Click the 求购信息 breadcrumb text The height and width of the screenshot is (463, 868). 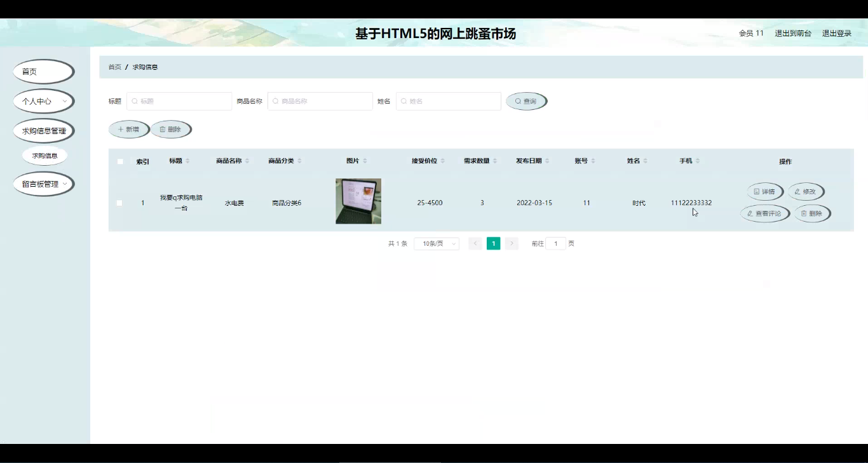click(x=145, y=67)
